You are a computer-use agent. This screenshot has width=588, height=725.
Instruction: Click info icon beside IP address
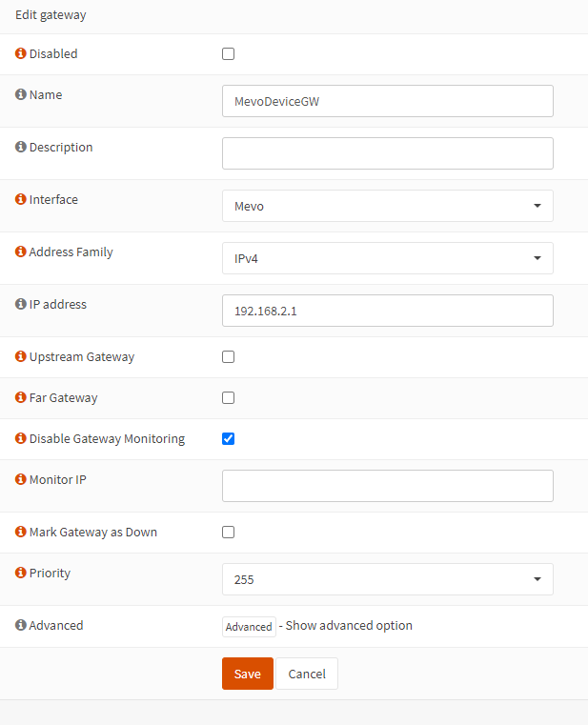(x=21, y=305)
